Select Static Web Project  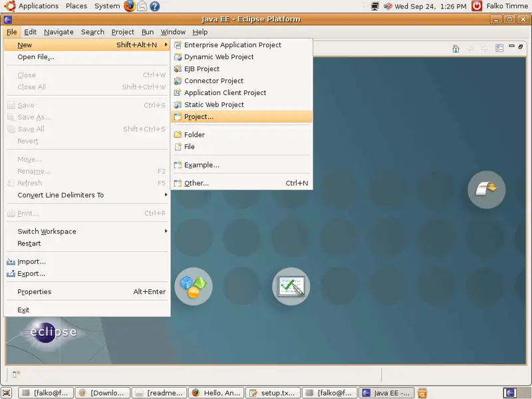241,104
